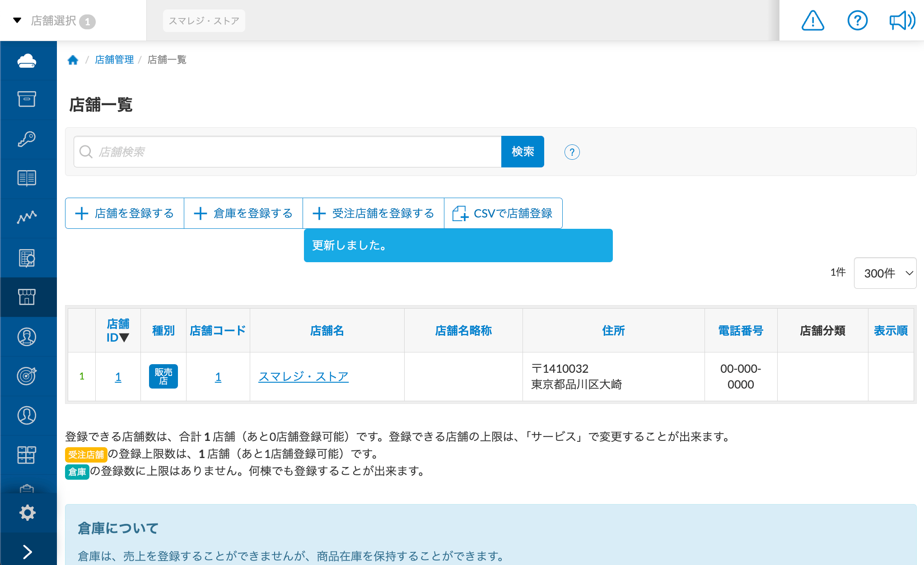Expand the sidebar with the chevron arrow
Viewport: 924px width, 565px height.
point(28,551)
